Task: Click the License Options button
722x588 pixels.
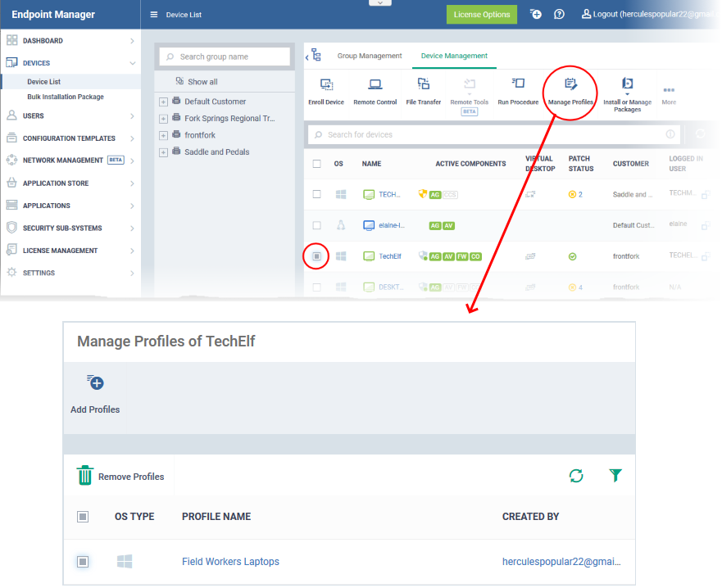Action: [x=482, y=14]
